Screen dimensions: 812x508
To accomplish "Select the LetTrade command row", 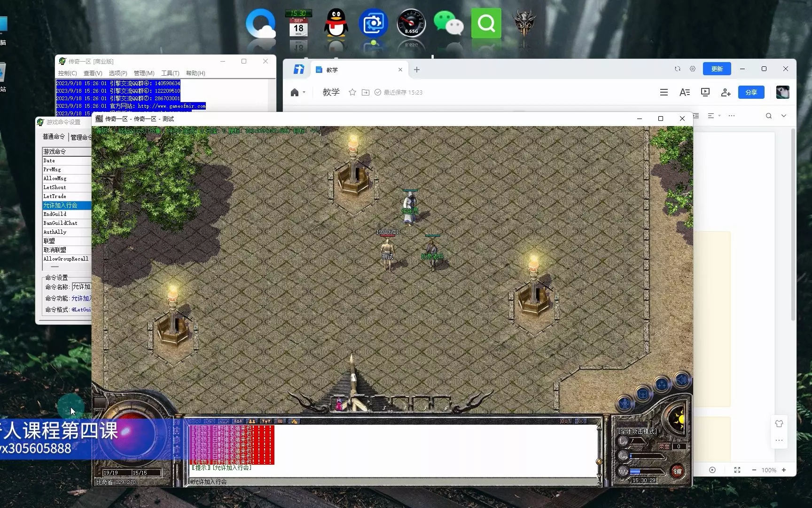I will tap(67, 196).
